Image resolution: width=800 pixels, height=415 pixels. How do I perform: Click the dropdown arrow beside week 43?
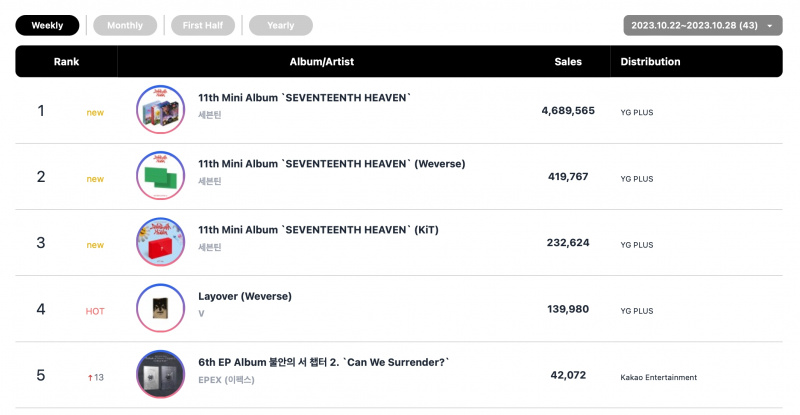769,26
